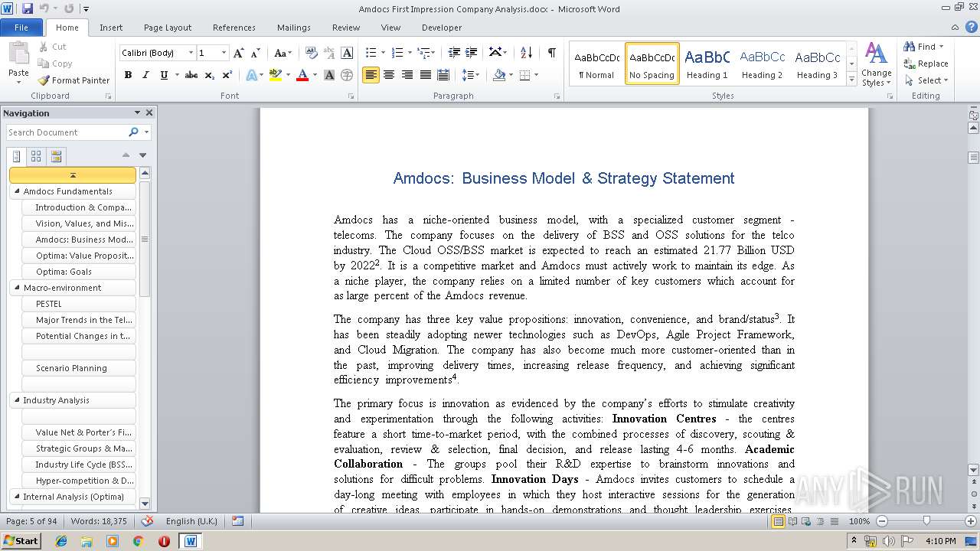Click the Save icon in Quick Access Toolbar
This screenshot has width=980, height=551.
(28, 8)
